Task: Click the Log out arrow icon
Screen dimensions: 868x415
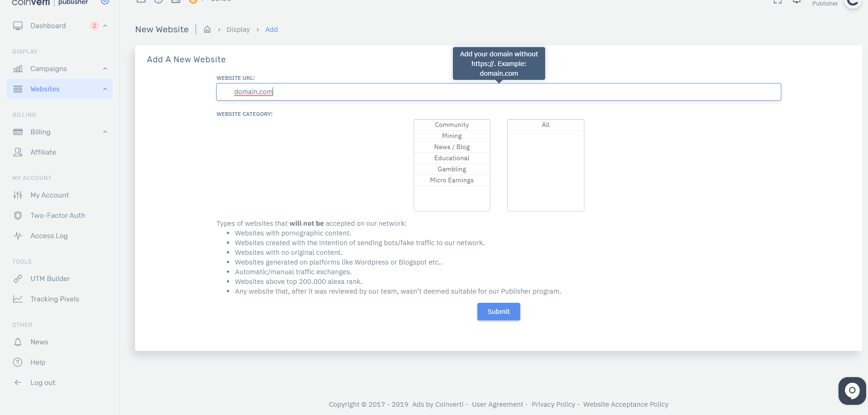Action: (18, 383)
